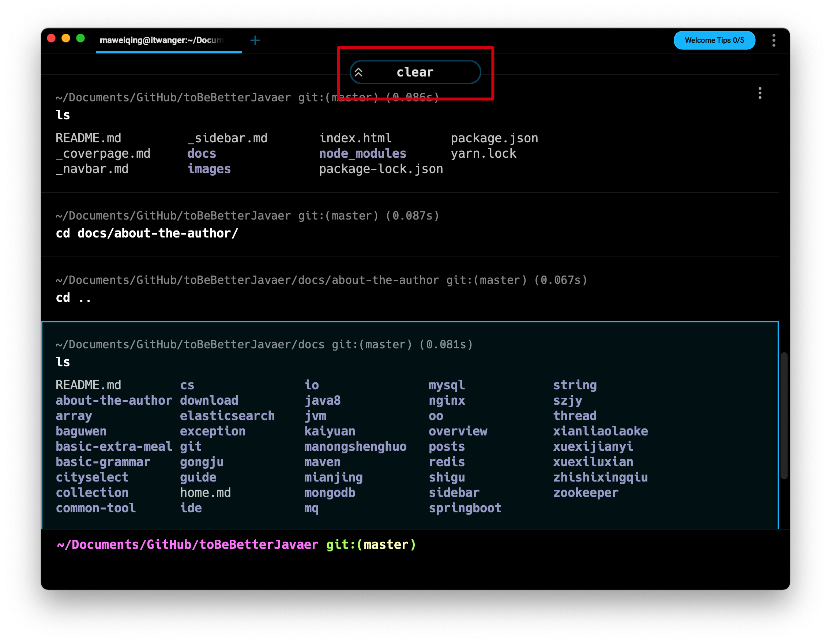Click the clear command button

click(x=414, y=72)
